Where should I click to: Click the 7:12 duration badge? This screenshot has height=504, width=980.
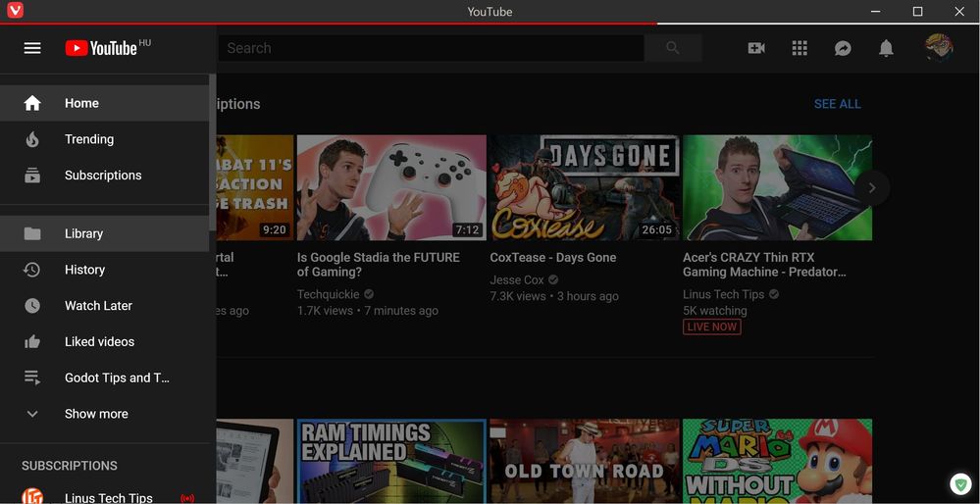[468, 229]
